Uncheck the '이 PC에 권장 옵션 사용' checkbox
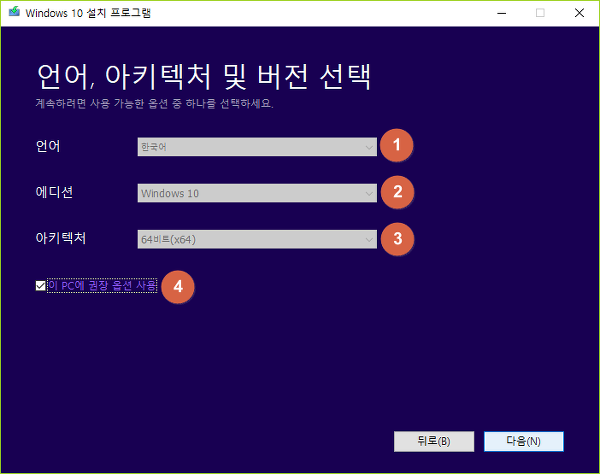 click(x=40, y=285)
